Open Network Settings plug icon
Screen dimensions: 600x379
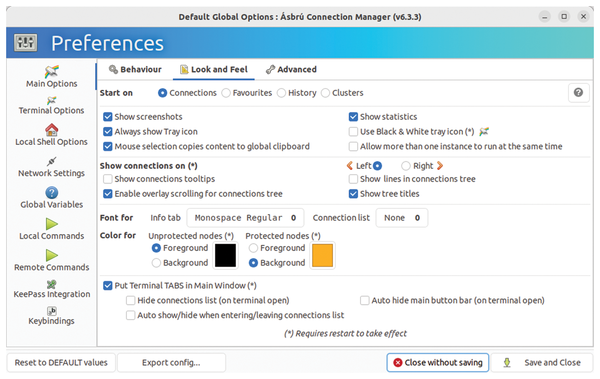(x=52, y=161)
